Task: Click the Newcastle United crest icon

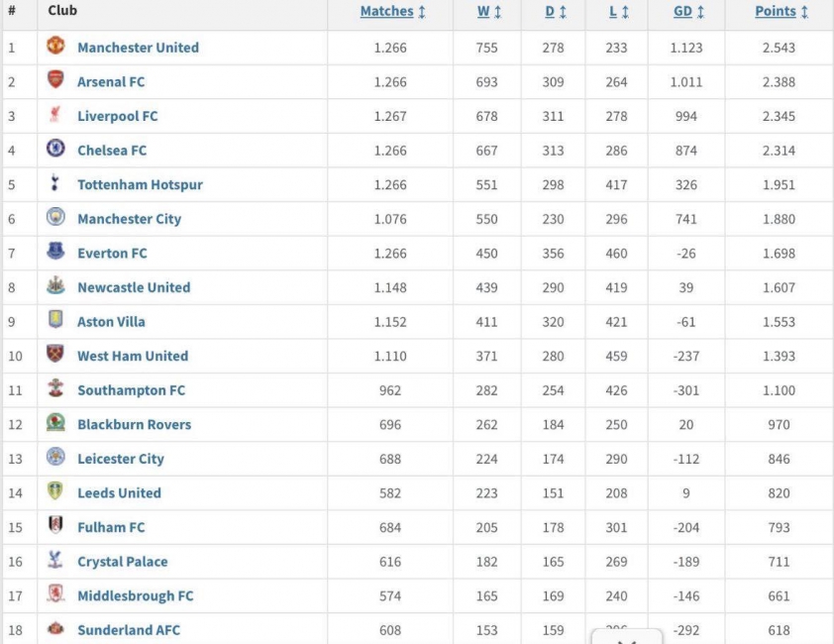Action: [x=55, y=285]
